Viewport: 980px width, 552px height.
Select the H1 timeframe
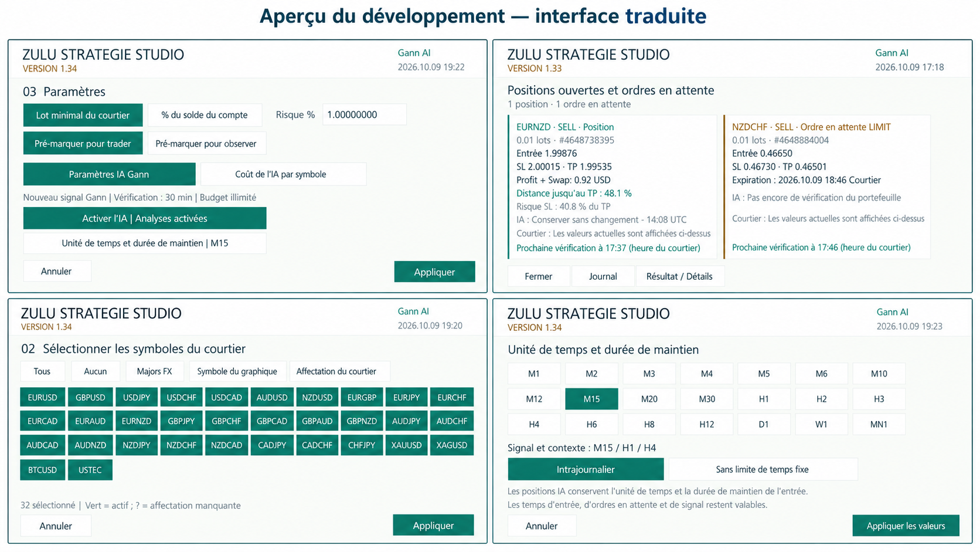click(764, 399)
